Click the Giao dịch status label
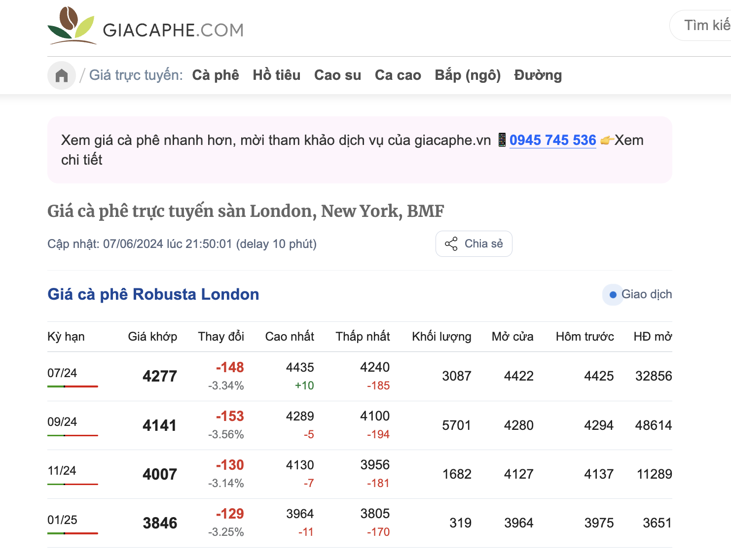 (x=647, y=294)
